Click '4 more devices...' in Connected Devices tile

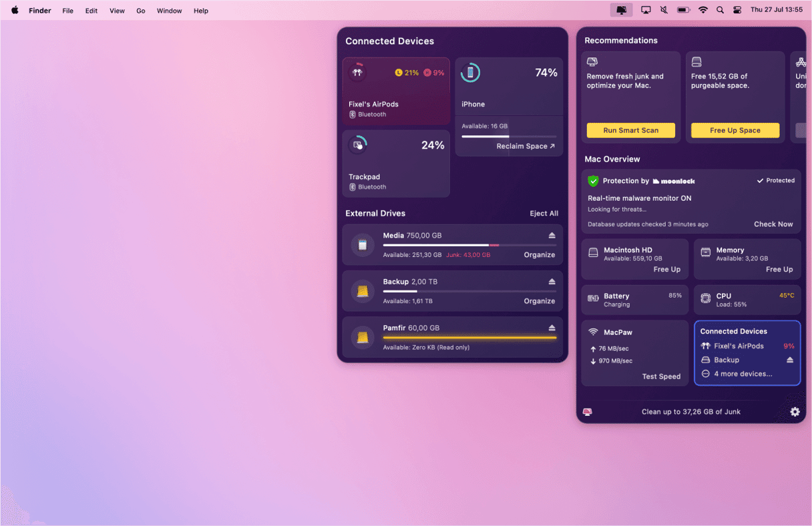(743, 374)
